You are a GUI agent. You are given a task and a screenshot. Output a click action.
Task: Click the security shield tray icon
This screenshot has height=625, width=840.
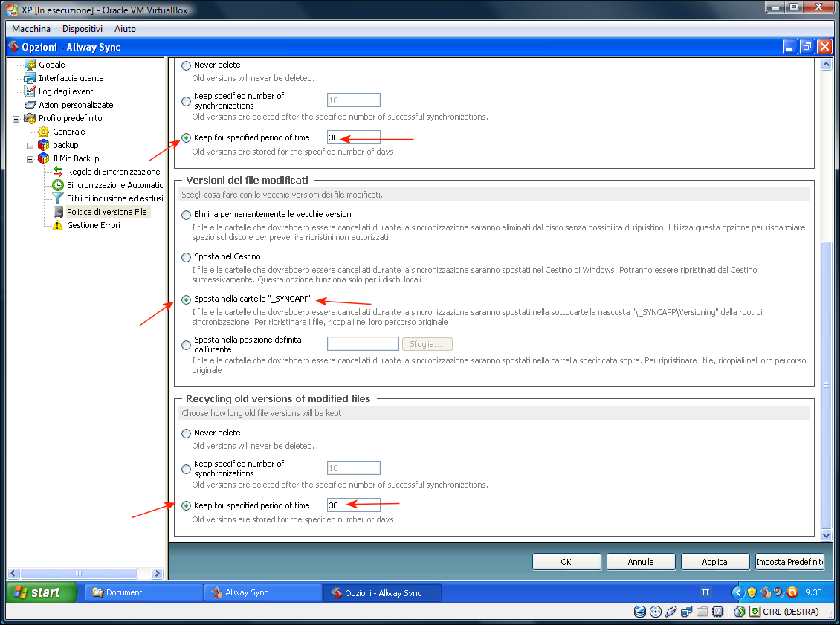tap(752, 592)
